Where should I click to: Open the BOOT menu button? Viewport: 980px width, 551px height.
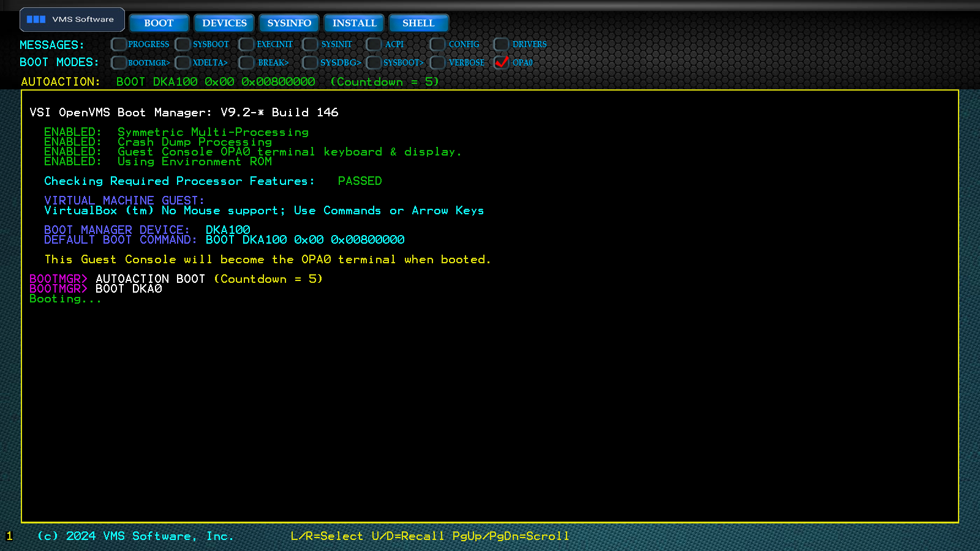(x=159, y=23)
